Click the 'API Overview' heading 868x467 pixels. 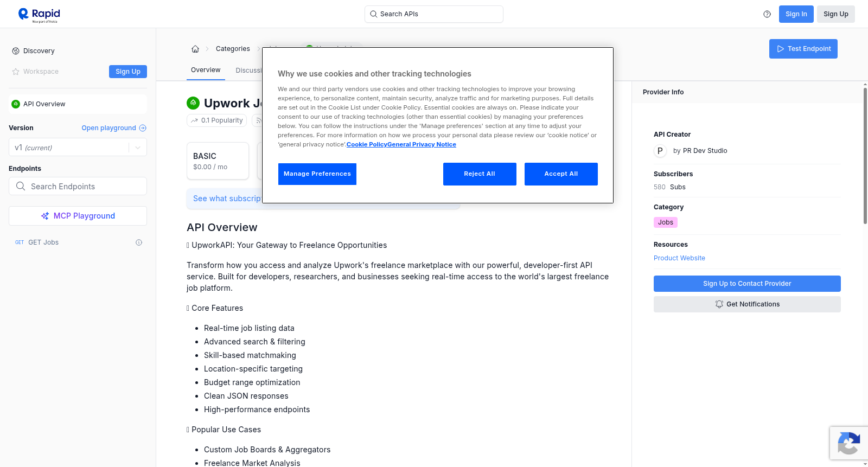click(x=222, y=227)
